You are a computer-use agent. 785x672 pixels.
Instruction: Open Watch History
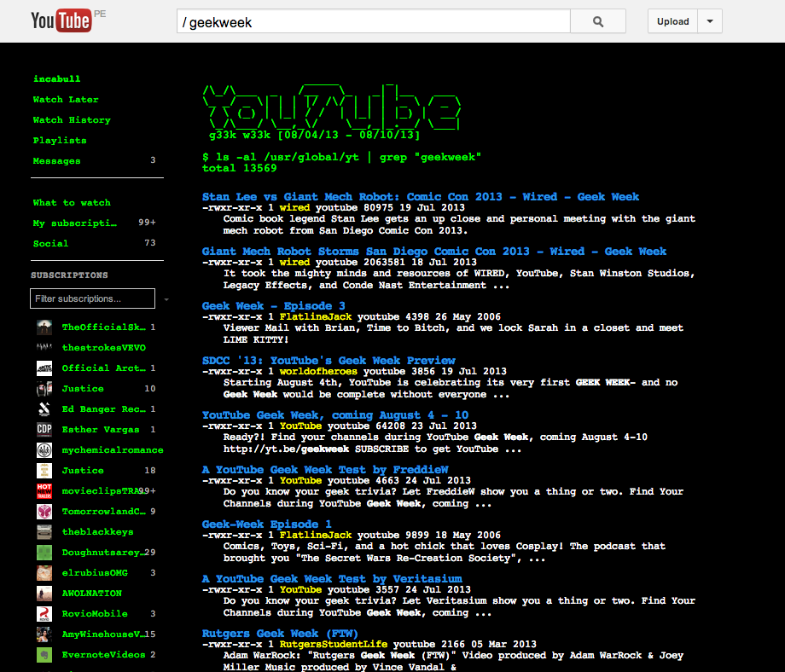point(72,120)
